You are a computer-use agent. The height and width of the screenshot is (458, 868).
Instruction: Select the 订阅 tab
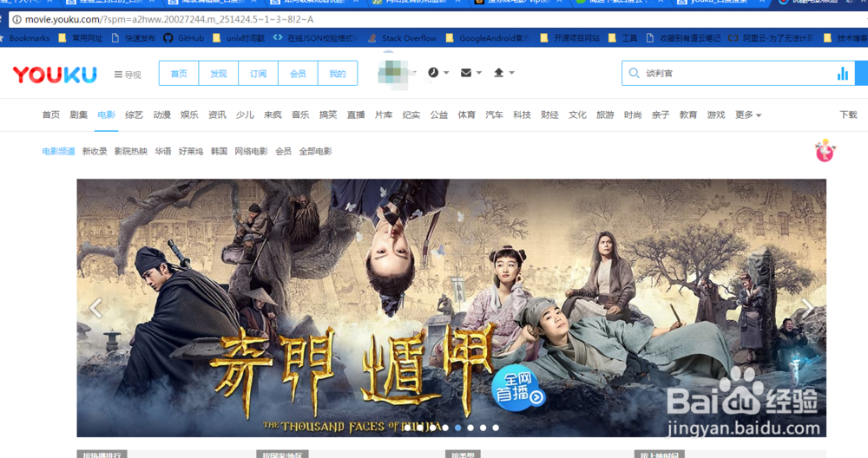click(258, 74)
